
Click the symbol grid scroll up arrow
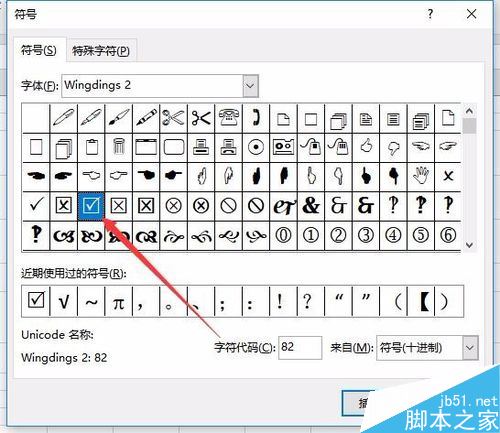pyautogui.click(x=469, y=111)
